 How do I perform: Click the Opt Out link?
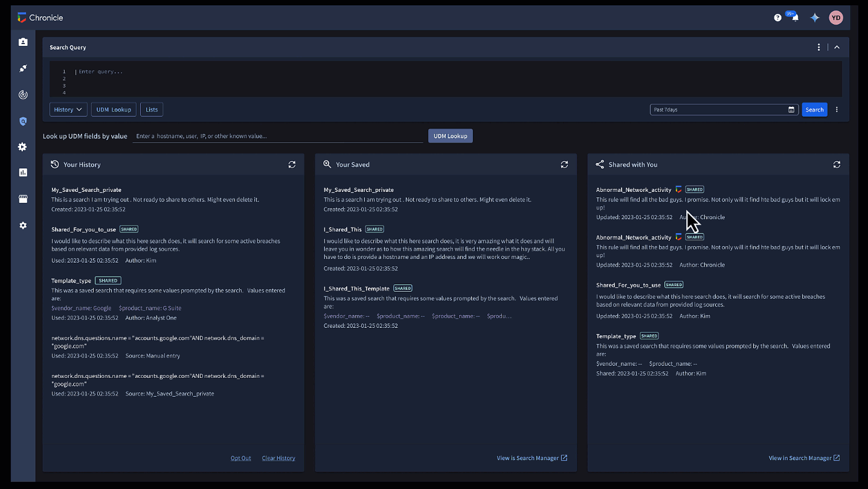[240, 458]
